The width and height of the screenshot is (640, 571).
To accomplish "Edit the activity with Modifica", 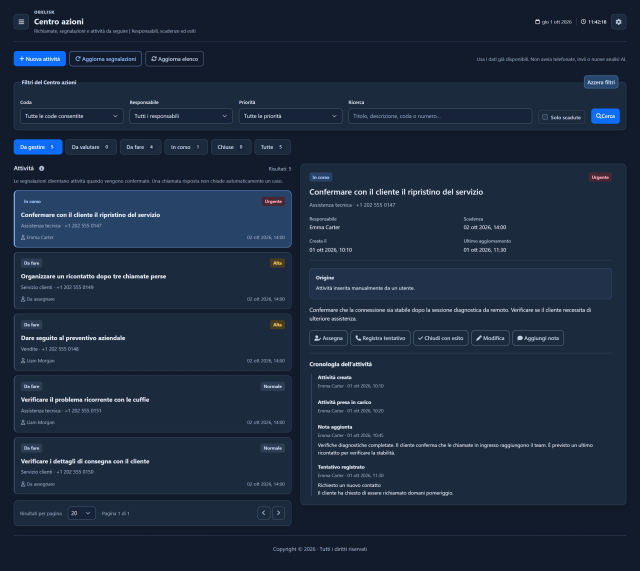I will pos(490,338).
